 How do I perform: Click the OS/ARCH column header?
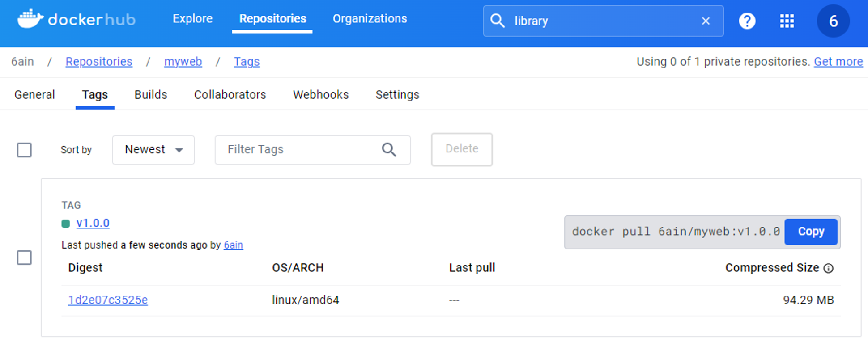[298, 268]
